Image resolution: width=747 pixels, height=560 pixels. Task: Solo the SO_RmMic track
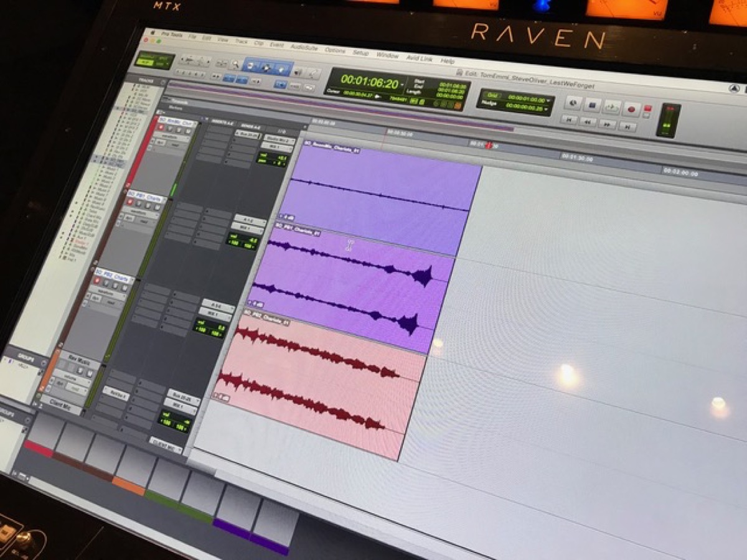click(178, 129)
